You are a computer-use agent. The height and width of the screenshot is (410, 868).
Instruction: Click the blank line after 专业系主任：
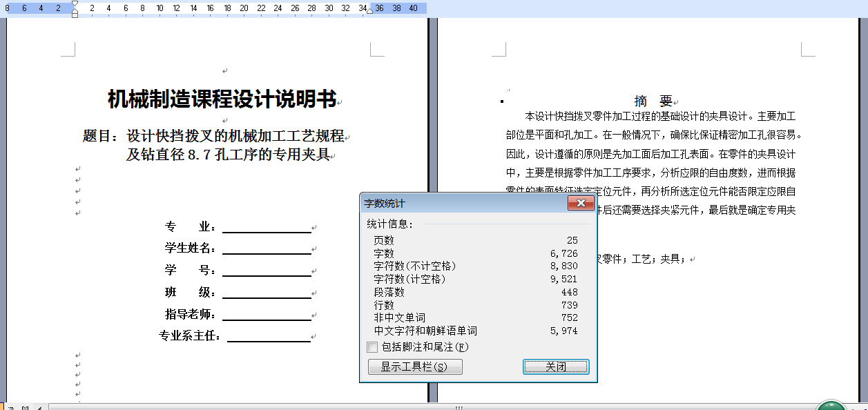point(269,336)
